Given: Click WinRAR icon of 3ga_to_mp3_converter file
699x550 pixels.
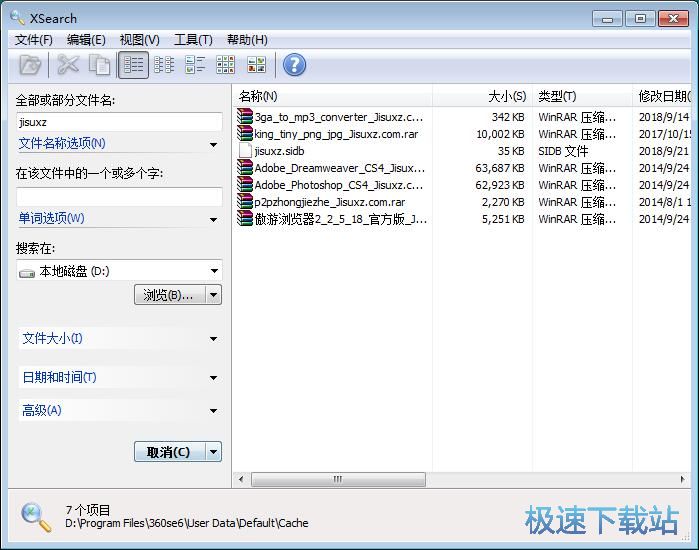Looking at the screenshot, I should 245,117.
